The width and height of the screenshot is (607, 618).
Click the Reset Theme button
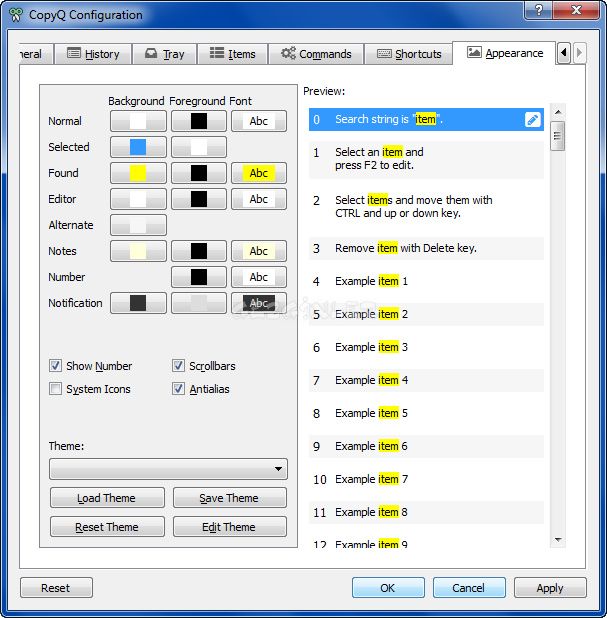107,527
